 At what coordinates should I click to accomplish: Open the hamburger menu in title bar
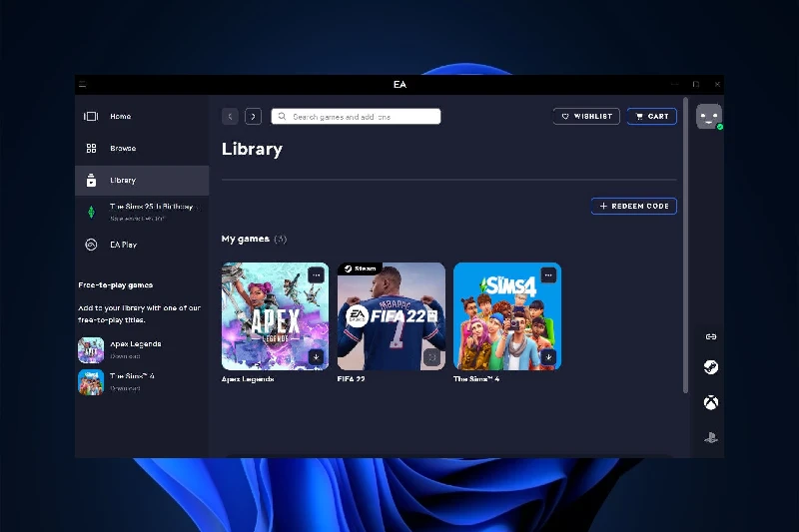coord(83,85)
